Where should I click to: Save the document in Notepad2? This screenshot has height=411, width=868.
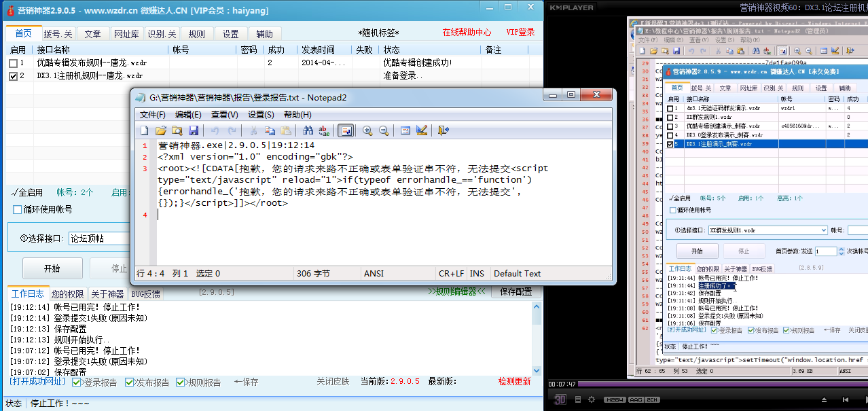click(x=194, y=130)
